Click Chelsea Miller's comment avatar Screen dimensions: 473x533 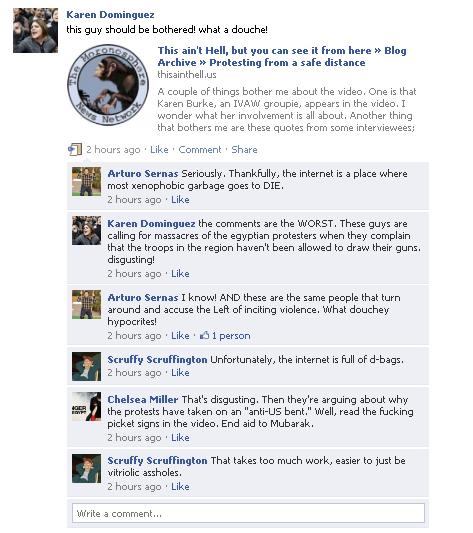pyautogui.click(x=86, y=407)
